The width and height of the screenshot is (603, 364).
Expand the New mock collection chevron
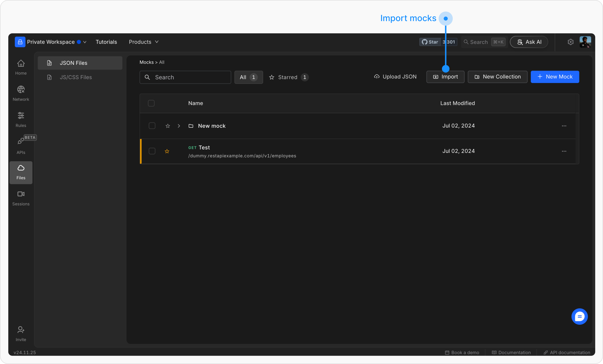pos(179,126)
